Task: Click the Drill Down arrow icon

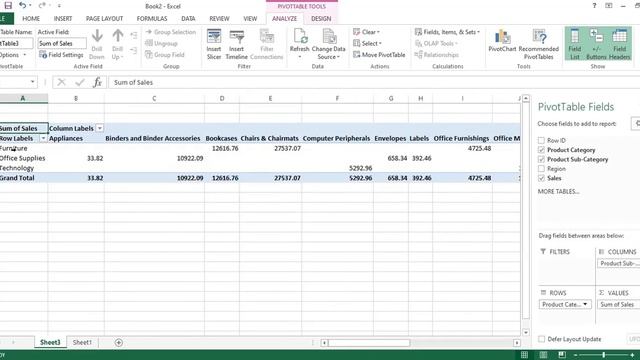Action: (x=97, y=36)
